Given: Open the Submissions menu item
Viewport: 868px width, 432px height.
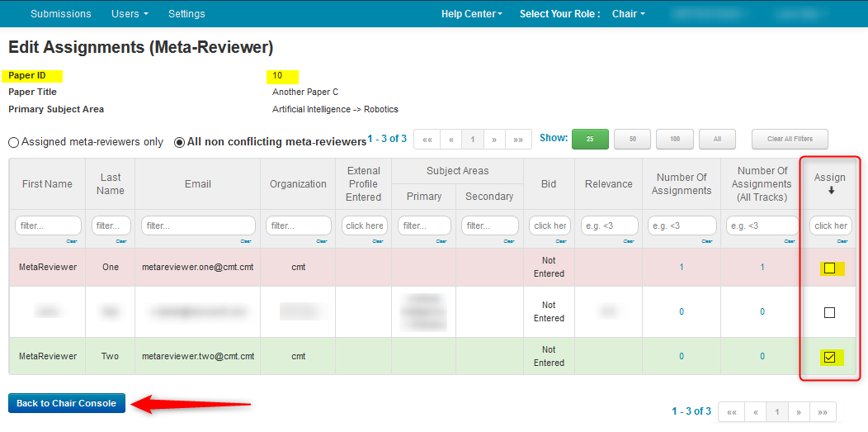Looking at the screenshot, I should pos(61,14).
